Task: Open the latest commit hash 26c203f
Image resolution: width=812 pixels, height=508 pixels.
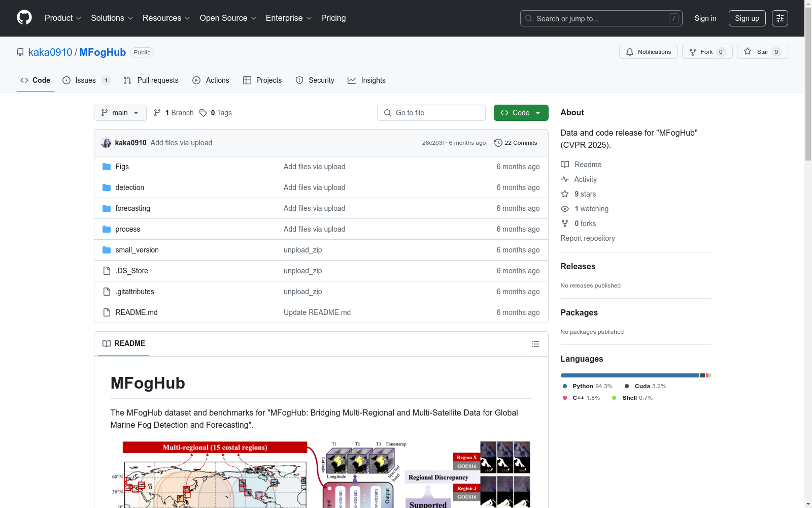Action: tap(433, 143)
